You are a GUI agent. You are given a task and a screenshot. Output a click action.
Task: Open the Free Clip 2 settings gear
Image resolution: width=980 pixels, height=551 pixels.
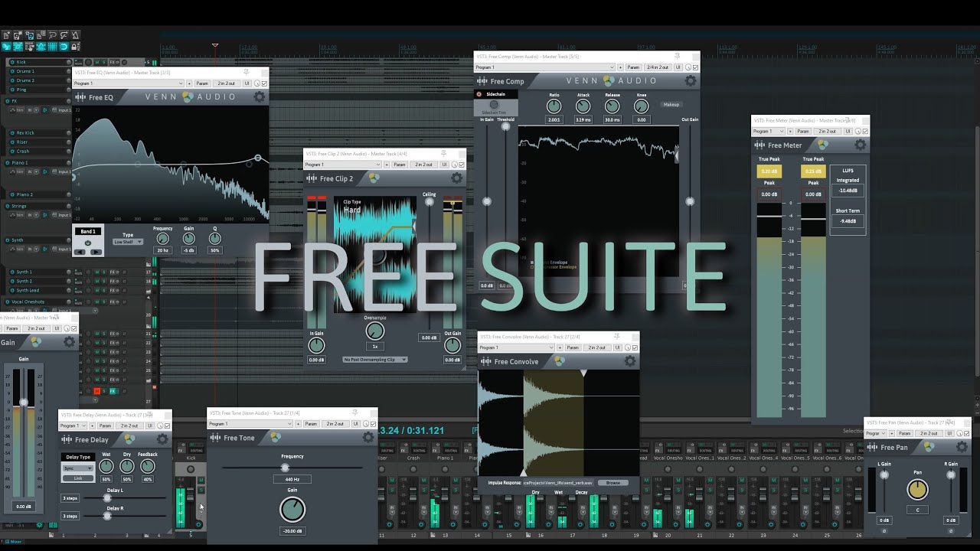[x=457, y=178]
